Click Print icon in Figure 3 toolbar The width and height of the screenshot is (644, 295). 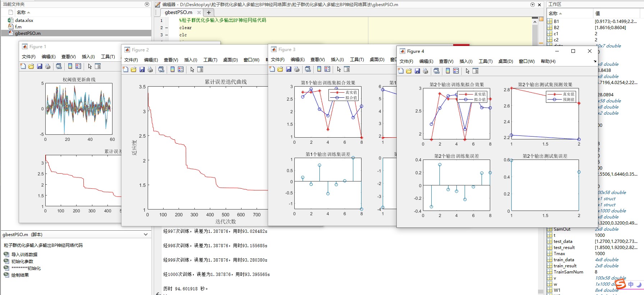click(x=297, y=69)
